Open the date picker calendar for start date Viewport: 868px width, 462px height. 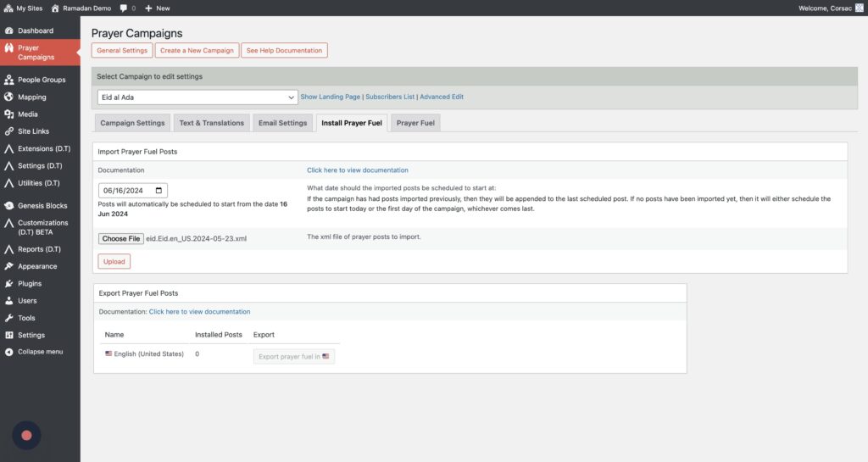(161, 191)
